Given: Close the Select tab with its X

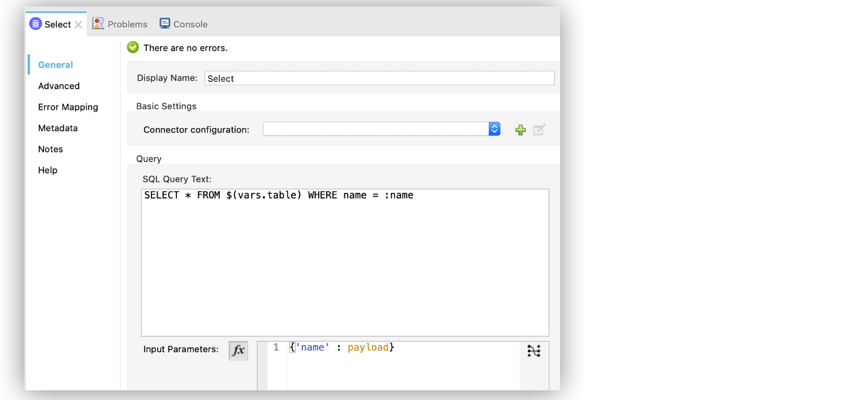Looking at the screenshot, I should pyautogui.click(x=79, y=24).
